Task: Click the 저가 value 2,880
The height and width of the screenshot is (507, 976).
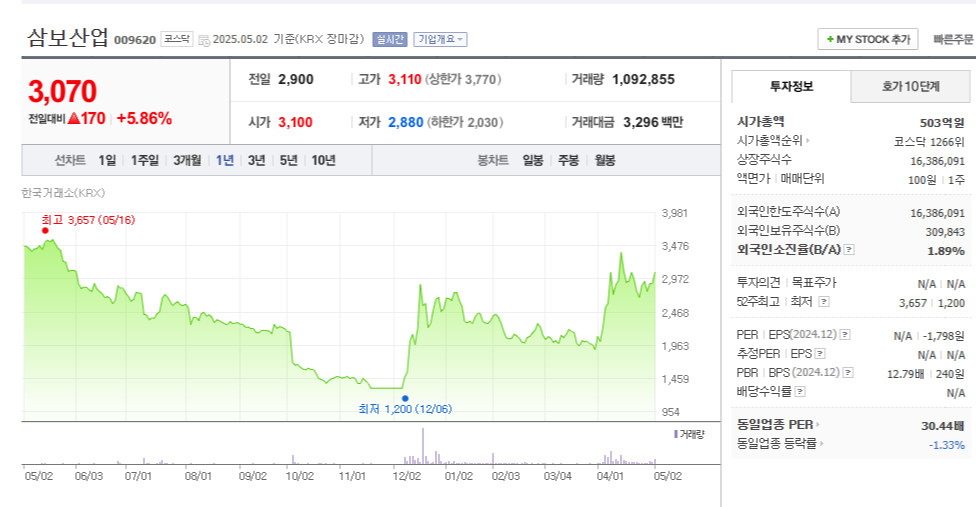Action: pos(406,123)
